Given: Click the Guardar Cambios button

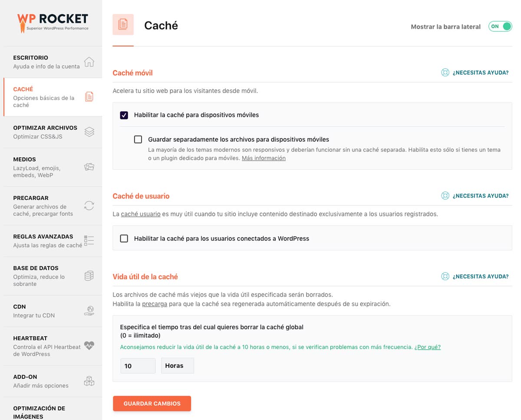Looking at the screenshot, I should click(x=152, y=403).
